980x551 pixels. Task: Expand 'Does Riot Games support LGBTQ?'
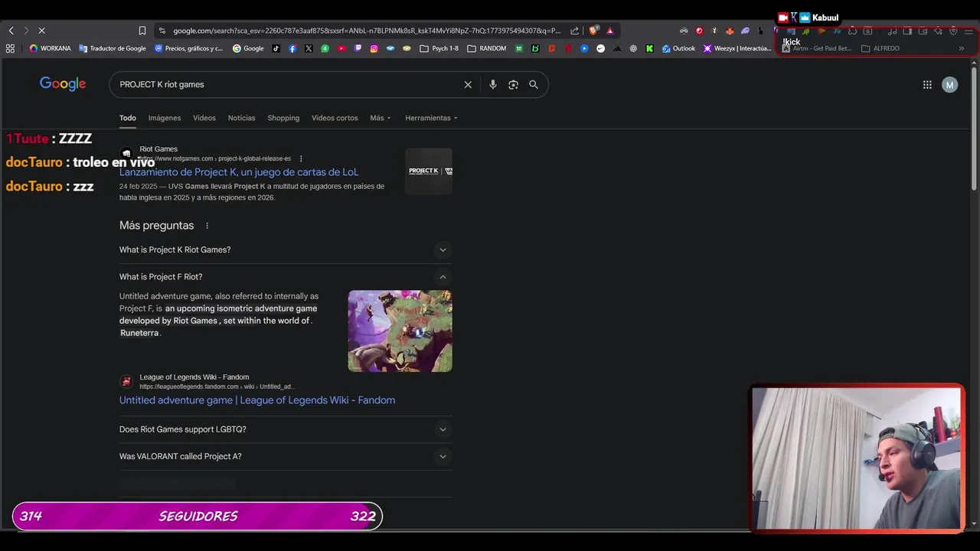pyautogui.click(x=286, y=429)
